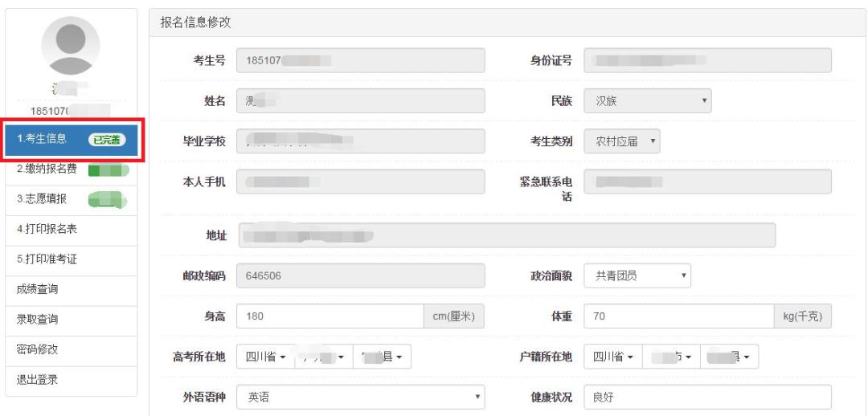Open 高考所在地 city dropdown
This screenshot has width=868, height=416.
coord(324,357)
